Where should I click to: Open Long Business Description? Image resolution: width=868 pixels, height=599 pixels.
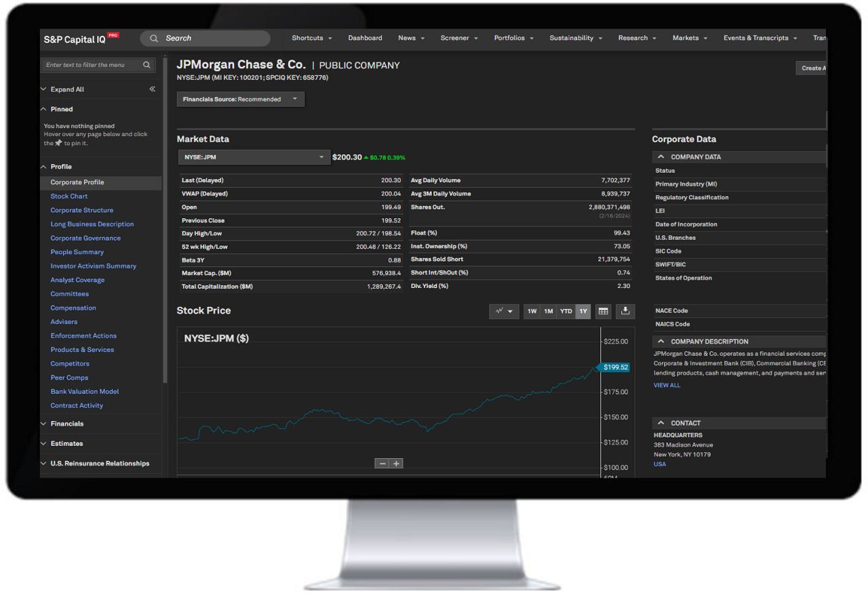[x=92, y=224]
